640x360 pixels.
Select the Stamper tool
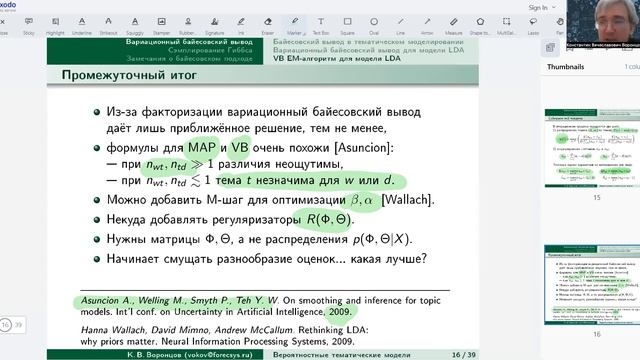pyautogui.click(x=161, y=25)
